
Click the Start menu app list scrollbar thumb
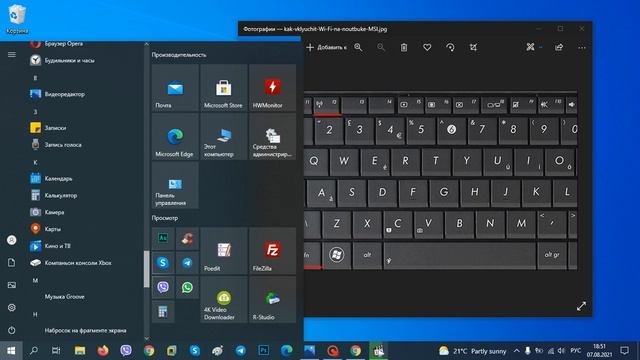(147, 269)
